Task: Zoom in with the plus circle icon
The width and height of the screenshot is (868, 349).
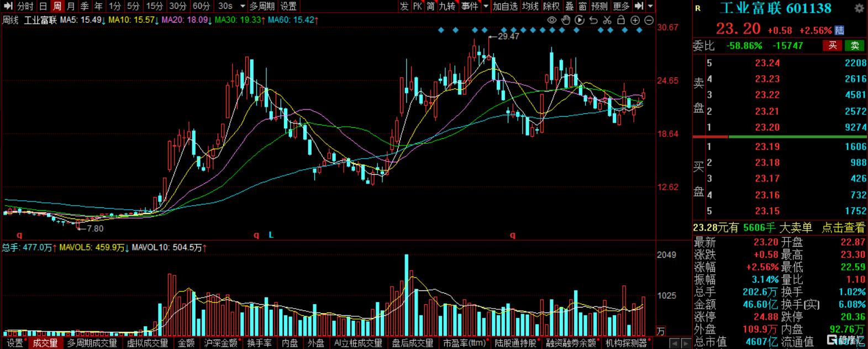Action: coord(635,20)
